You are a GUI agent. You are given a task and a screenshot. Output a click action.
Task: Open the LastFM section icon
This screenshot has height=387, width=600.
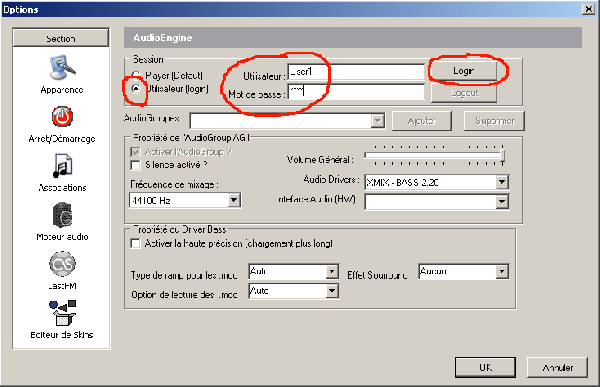[62, 264]
